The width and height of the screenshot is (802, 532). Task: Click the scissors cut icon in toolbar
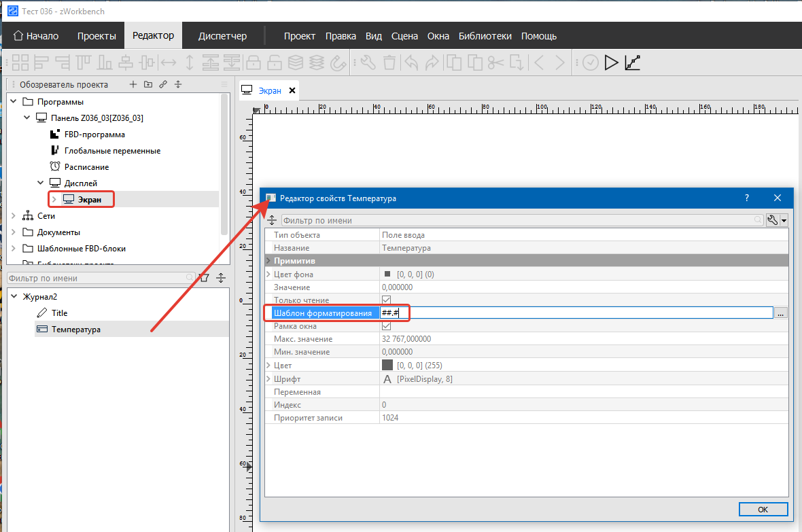tap(496, 63)
